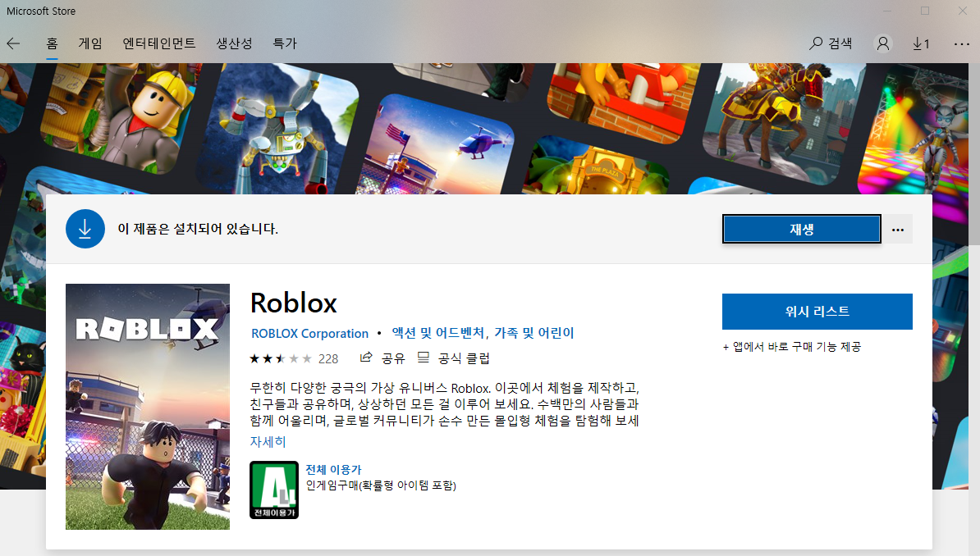Viewport: 980px width, 556px height.
Task: Open the Roblox cover art thumbnail
Action: (x=148, y=407)
